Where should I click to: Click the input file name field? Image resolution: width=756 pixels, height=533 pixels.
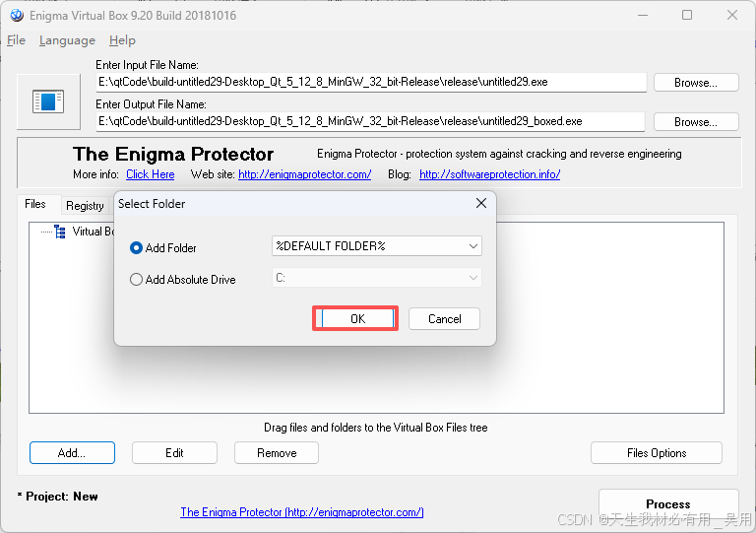(371, 82)
